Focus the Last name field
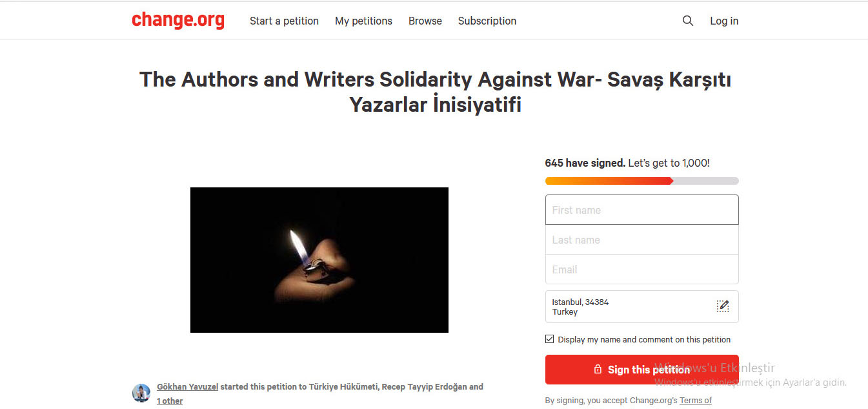This screenshot has width=868, height=409. coord(642,240)
